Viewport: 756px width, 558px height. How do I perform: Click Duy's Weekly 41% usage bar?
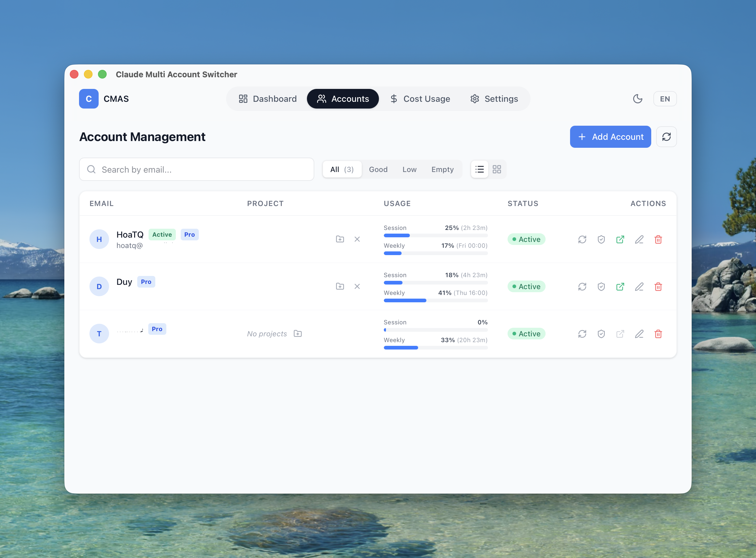tap(436, 300)
